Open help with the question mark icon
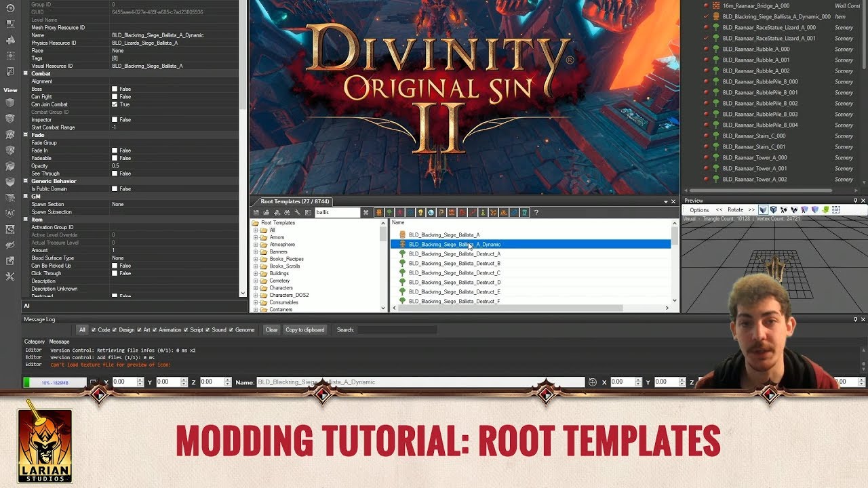Image resolution: width=868 pixels, height=488 pixels. click(536, 213)
